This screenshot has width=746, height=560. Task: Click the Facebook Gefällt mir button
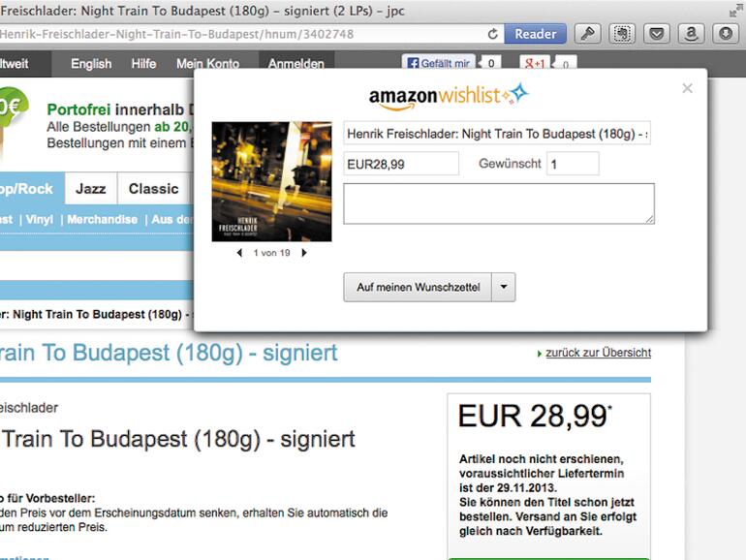click(x=438, y=63)
